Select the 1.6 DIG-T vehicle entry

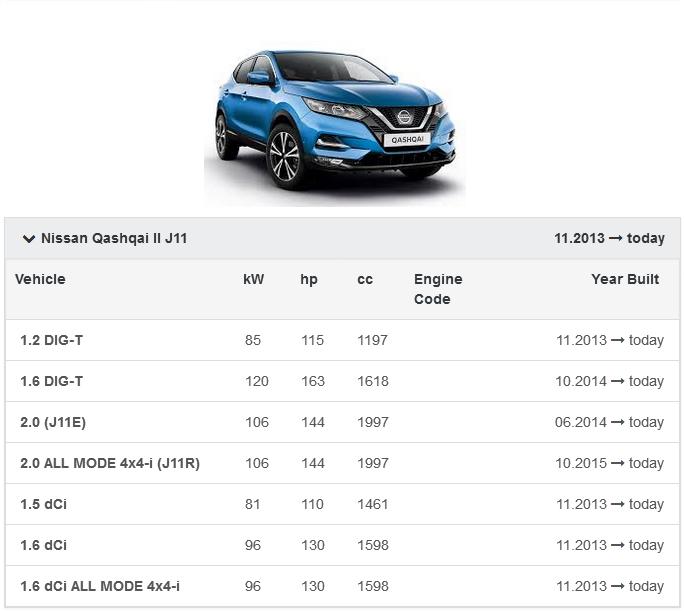pos(52,381)
